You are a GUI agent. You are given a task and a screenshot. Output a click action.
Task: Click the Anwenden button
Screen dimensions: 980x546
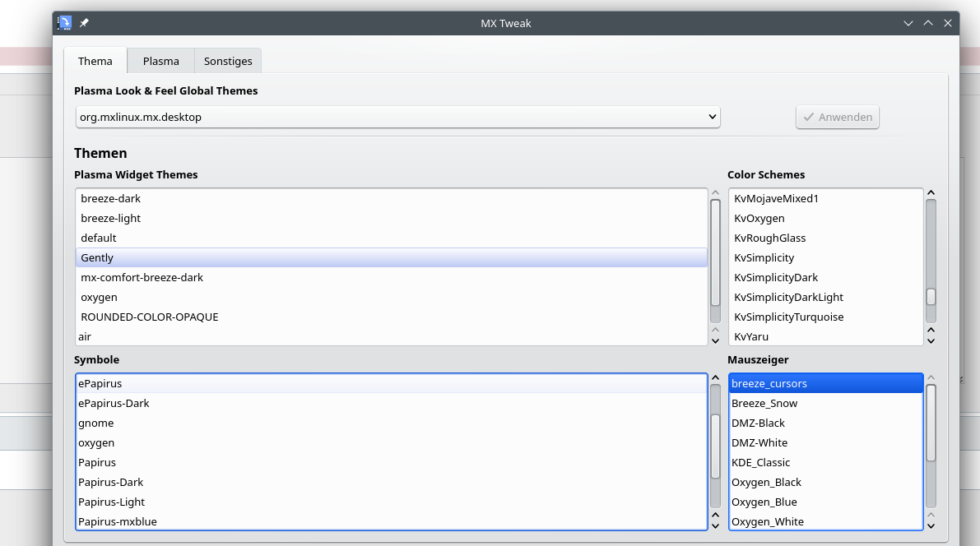pos(838,117)
